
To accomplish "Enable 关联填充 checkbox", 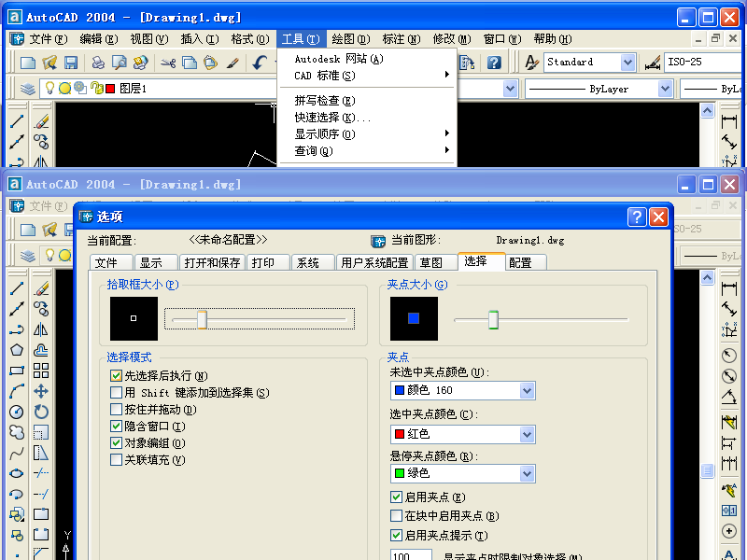I will (x=116, y=460).
